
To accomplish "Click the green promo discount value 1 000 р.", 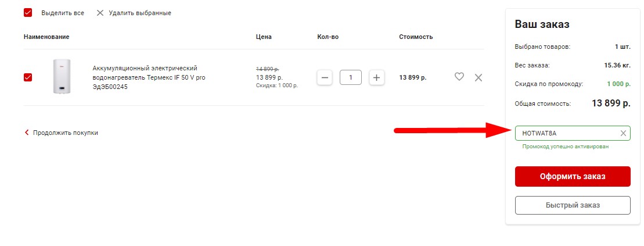I will (619, 84).
